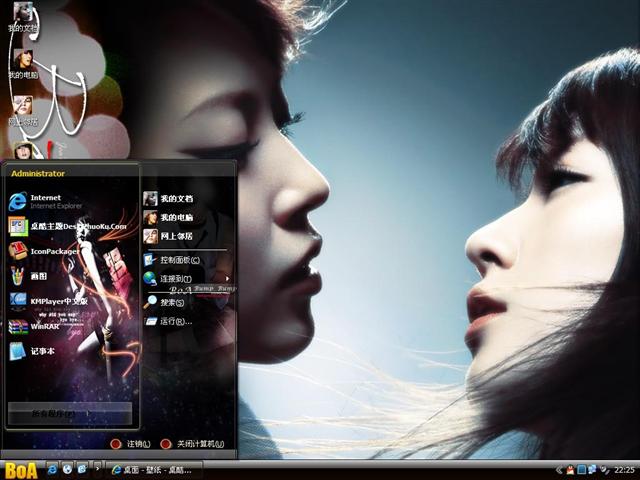Switch to the 桌面 - 壁纸 taskbar window
Viewport: 640px width, 480px height.
pos(154,470)
